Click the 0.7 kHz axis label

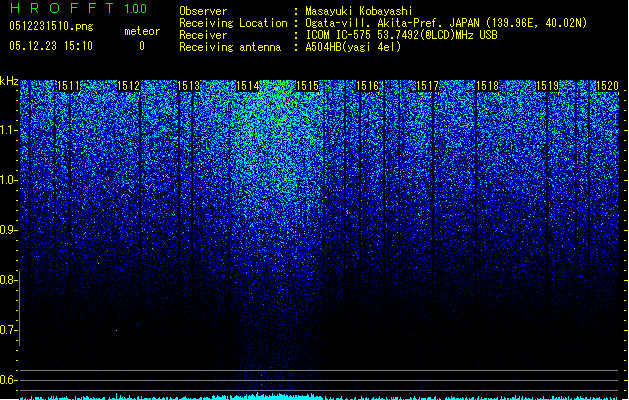tap(8, 330)
